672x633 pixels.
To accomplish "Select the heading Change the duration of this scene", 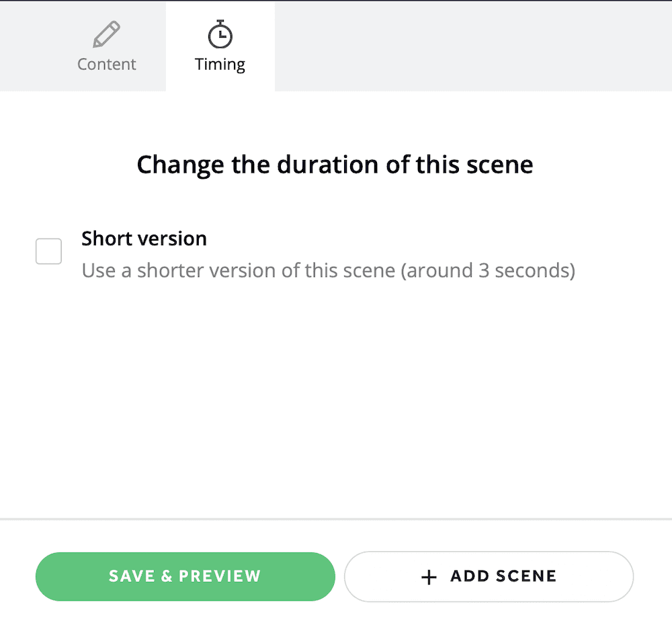I will (x=335, y=164).
